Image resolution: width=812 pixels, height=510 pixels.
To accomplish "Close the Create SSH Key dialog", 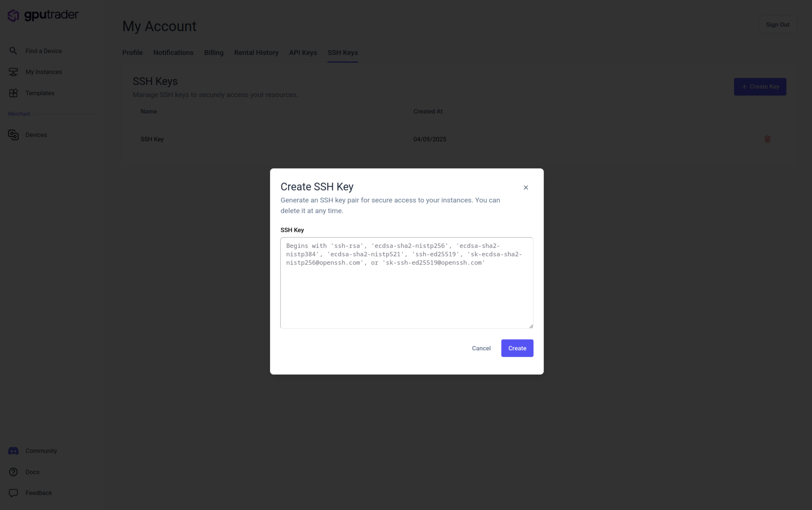I will pos(525,187).
